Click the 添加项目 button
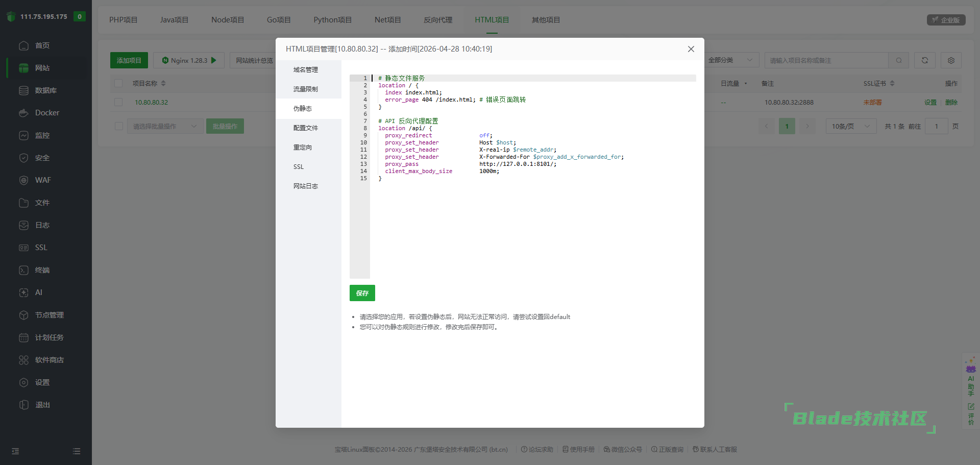The image size is (980, 465). point(129,60)
